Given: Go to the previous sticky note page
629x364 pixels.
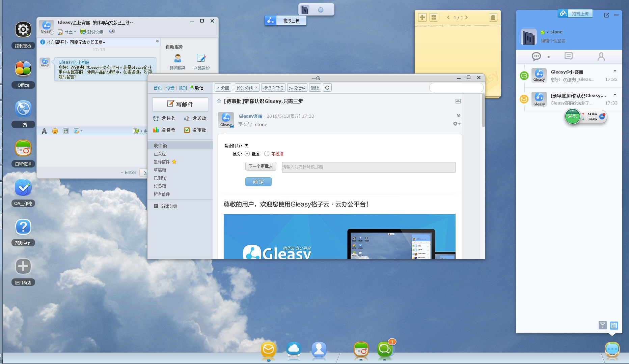Looking at the screenshot, I should [448, 18].
